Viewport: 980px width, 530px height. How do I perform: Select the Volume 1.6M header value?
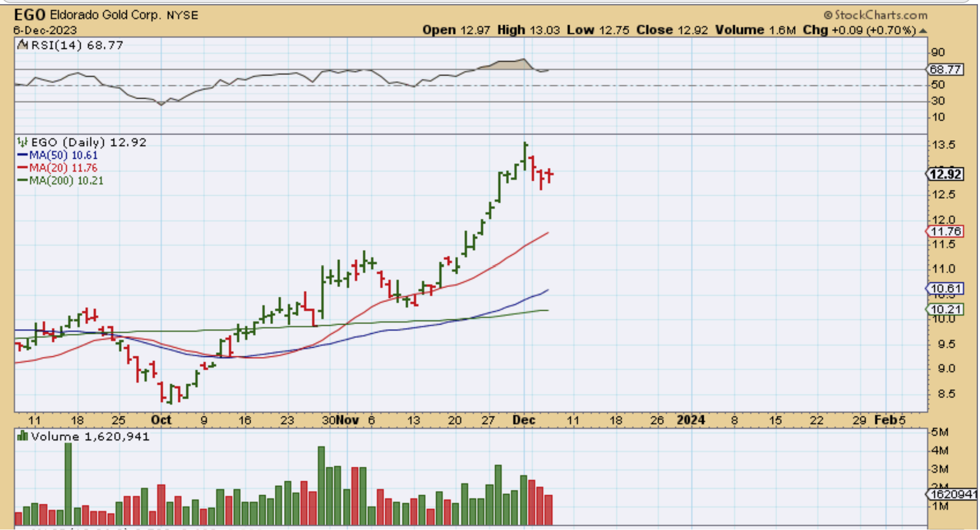[x=756, y=30]
